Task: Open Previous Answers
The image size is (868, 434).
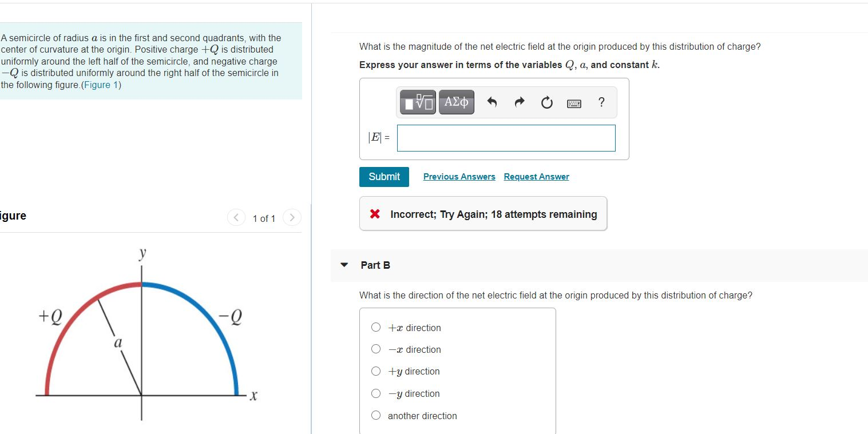Action: click(458, 176)
